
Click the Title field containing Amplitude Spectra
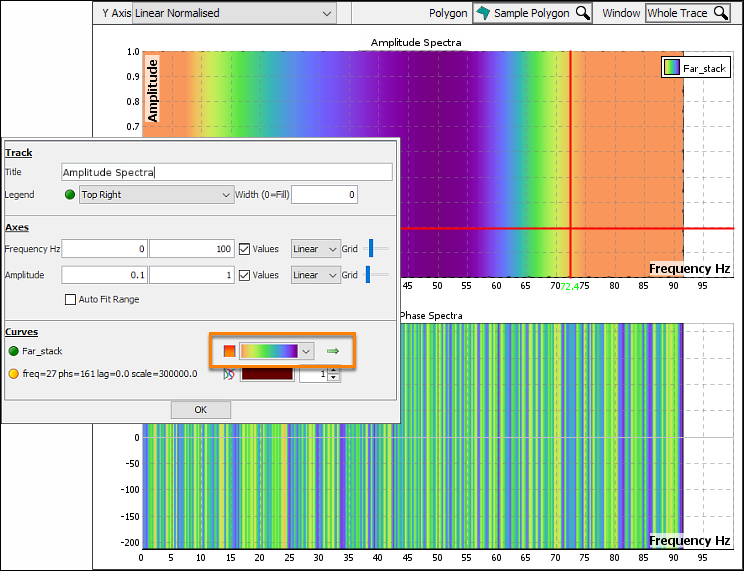pos(227,172)
